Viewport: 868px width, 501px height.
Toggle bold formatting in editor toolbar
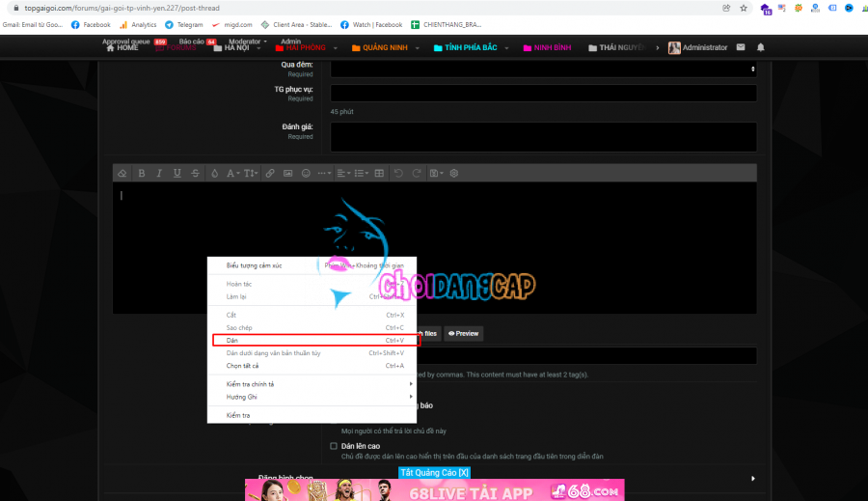tap(142, 173)
